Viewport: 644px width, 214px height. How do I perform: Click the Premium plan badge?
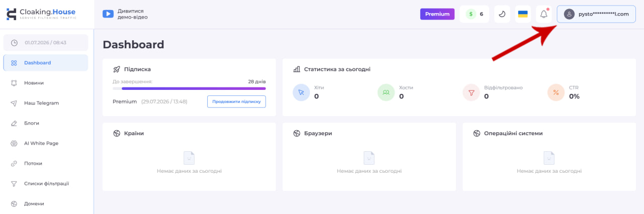(437, 14)
